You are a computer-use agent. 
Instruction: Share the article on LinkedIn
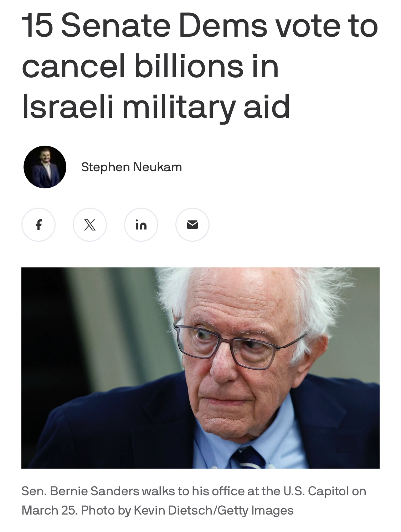(x=141, y=225)
